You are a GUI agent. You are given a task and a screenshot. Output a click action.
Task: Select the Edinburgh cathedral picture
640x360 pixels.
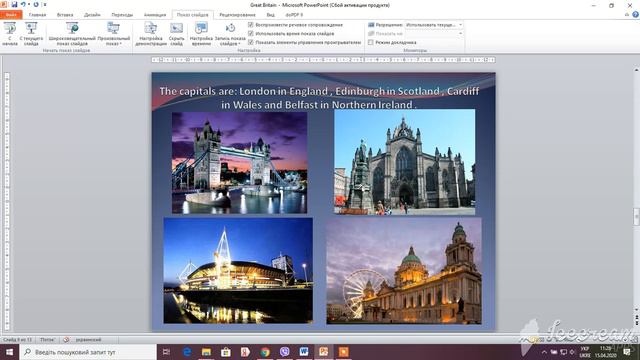pos(404,162)
